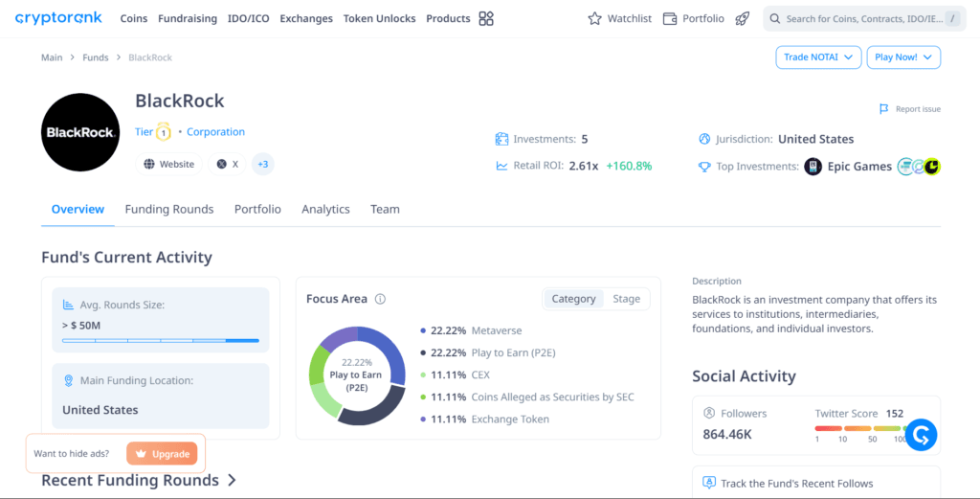Click the Report issue flag icon
Image resolution: width=980 pixels, height=499 pixels.
tap(883, 109)
